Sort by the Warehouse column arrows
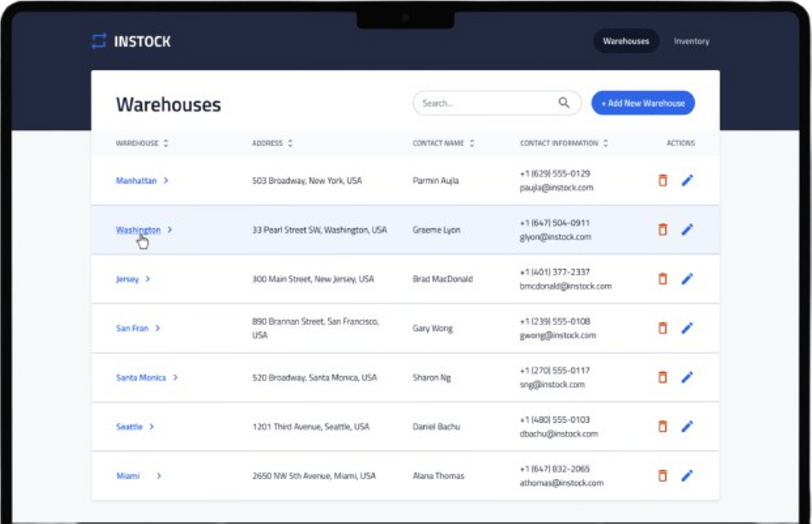Screen dimensions: 812x524 tap(166, 143)
